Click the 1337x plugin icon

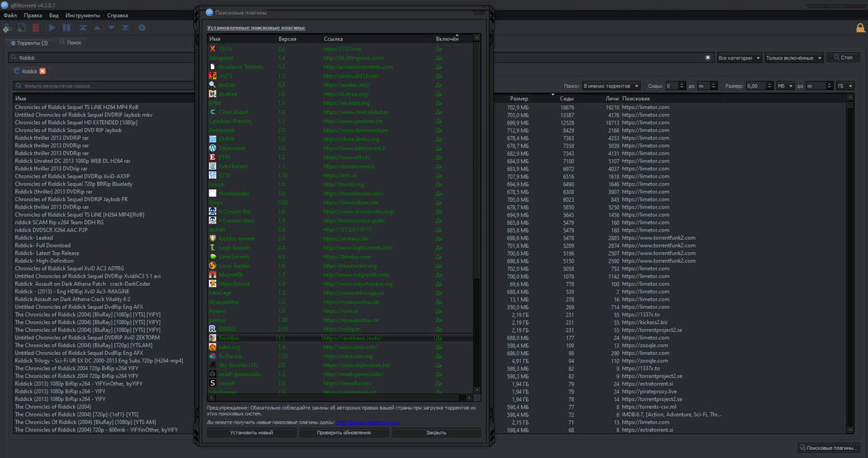[213, 49]
